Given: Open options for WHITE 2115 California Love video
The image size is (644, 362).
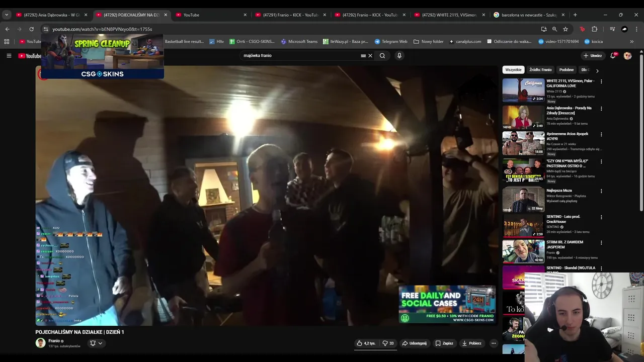Looking at the screenshot, I should 601,81.
